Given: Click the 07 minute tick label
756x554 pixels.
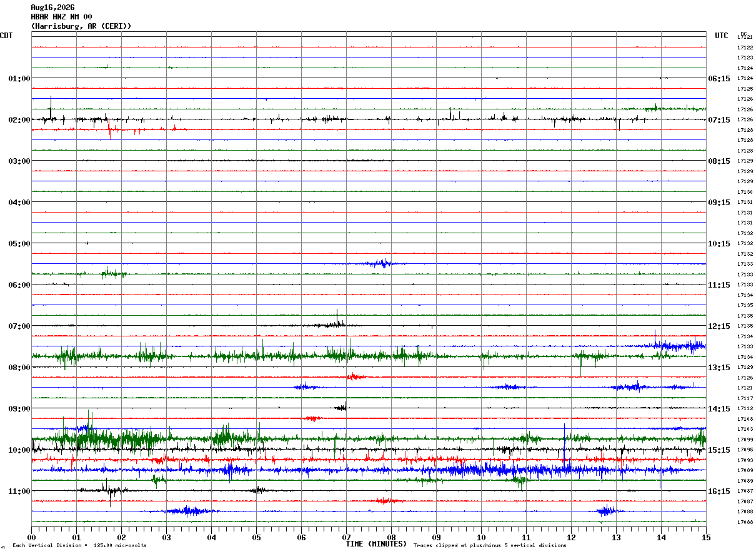Looking at the screenshot, I should point(346,537).
